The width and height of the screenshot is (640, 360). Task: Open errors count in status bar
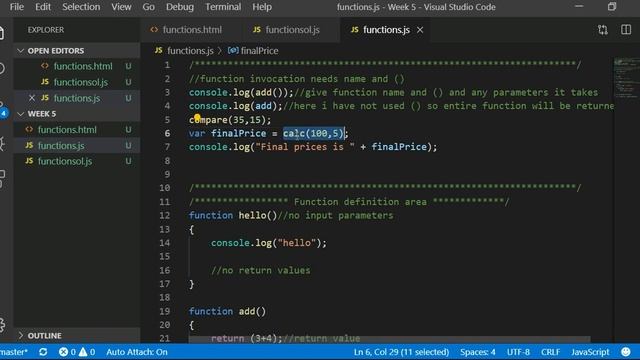point(68,352)
